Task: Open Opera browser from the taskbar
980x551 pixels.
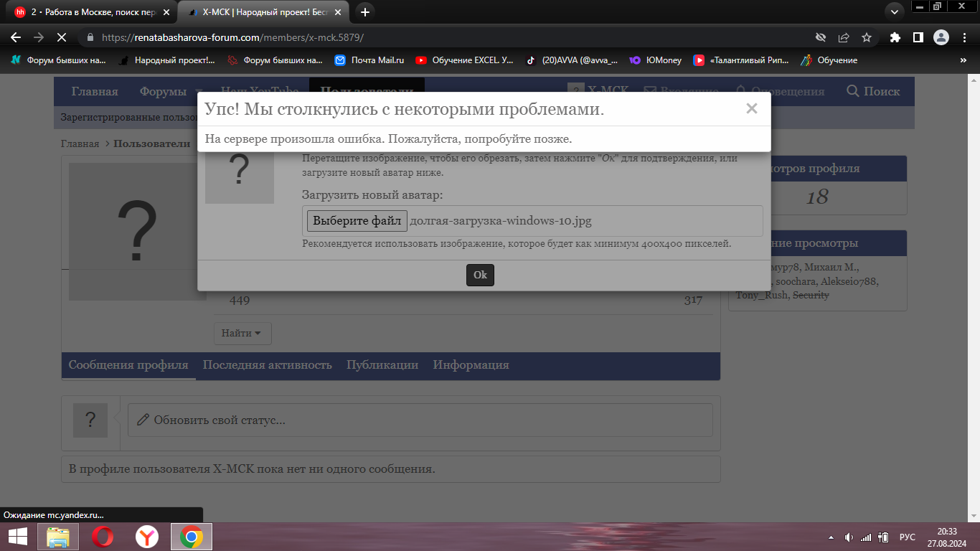Action: pos(103,537)
